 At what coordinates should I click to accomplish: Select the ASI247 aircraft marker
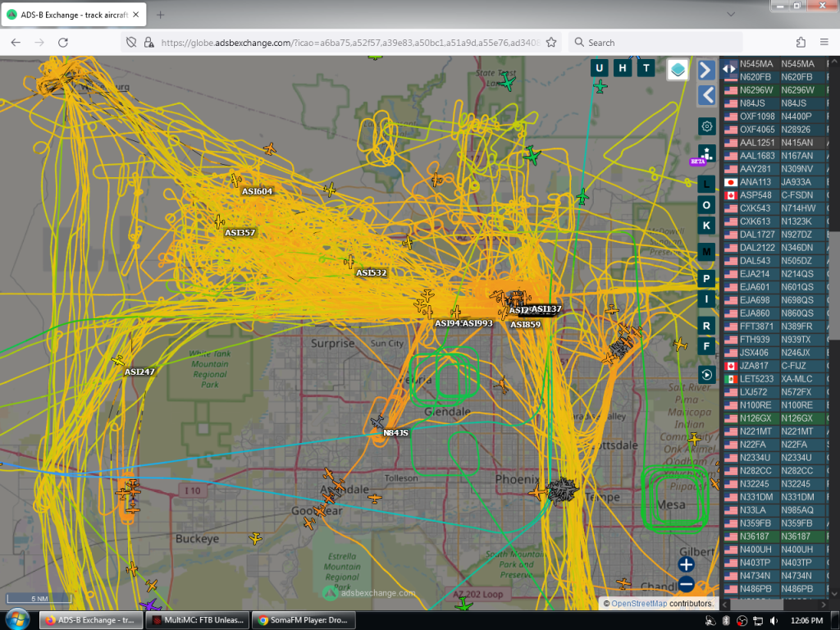click(118, 361)
